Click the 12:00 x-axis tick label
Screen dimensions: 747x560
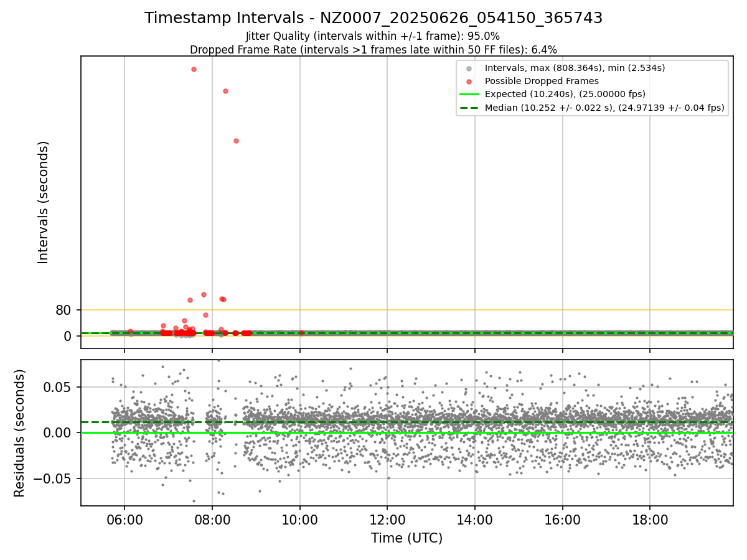click(387, 520)
